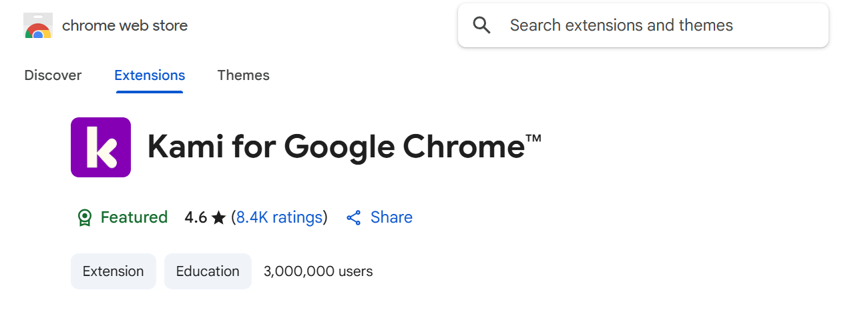Select the Extensions tab
This screenshot has width=868, height=310.
(x=150, y=75)
